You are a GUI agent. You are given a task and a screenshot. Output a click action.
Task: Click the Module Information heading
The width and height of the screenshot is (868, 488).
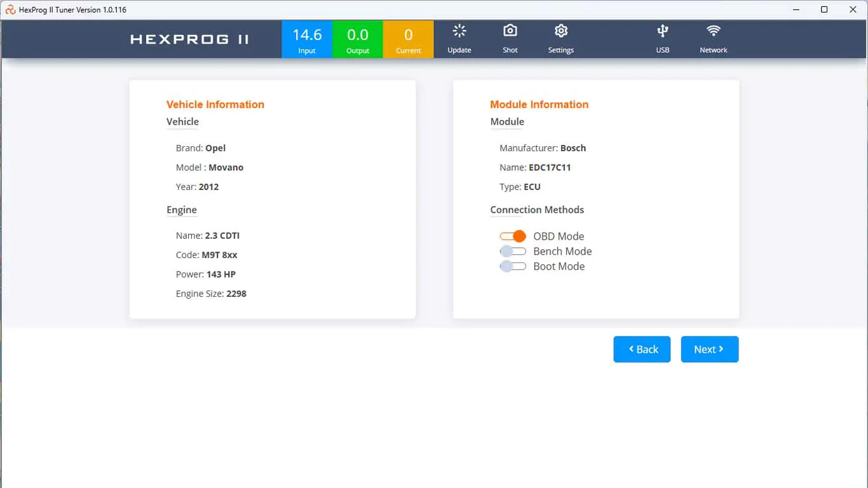tap(539, 105)
